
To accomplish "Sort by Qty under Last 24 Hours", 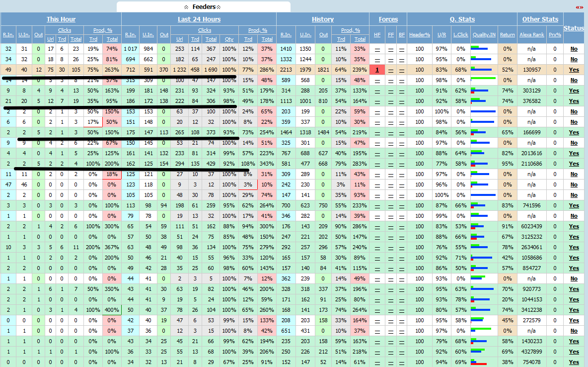I will (229, 39).
